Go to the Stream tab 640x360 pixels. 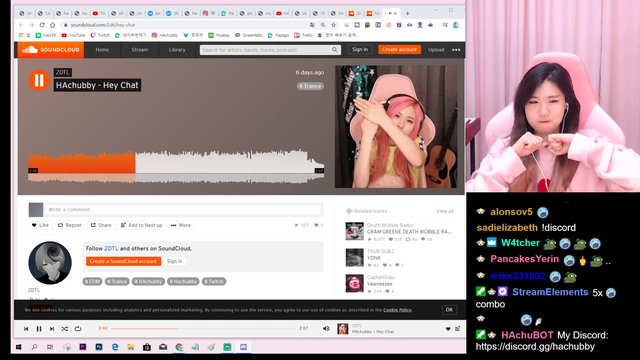[140, 50]
